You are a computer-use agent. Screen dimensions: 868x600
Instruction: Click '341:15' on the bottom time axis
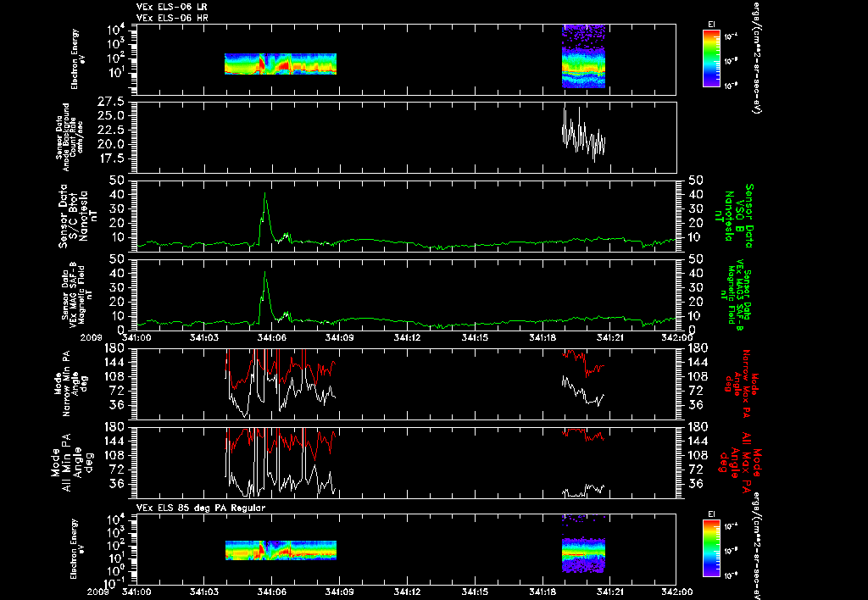coord(475,592)
